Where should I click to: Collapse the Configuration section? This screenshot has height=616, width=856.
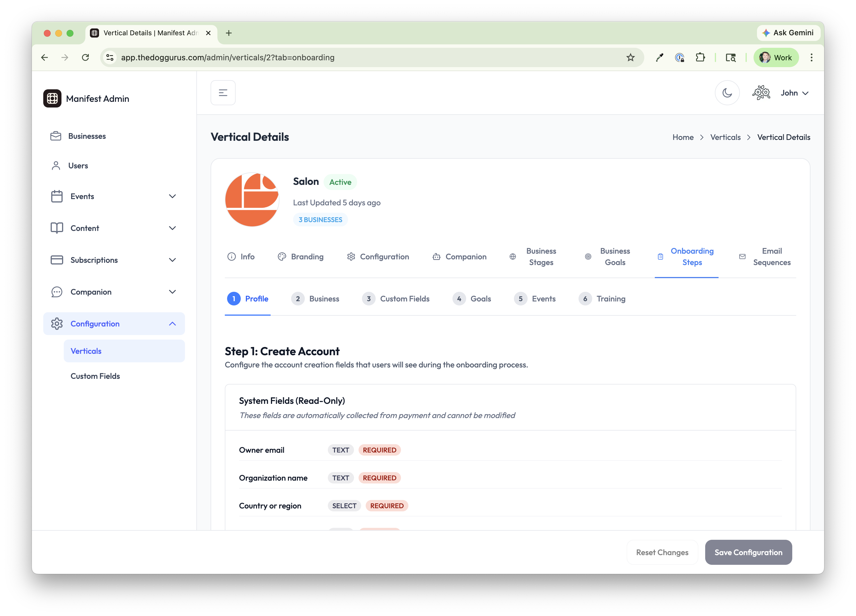pyautogui.click(x=172, y=323)
